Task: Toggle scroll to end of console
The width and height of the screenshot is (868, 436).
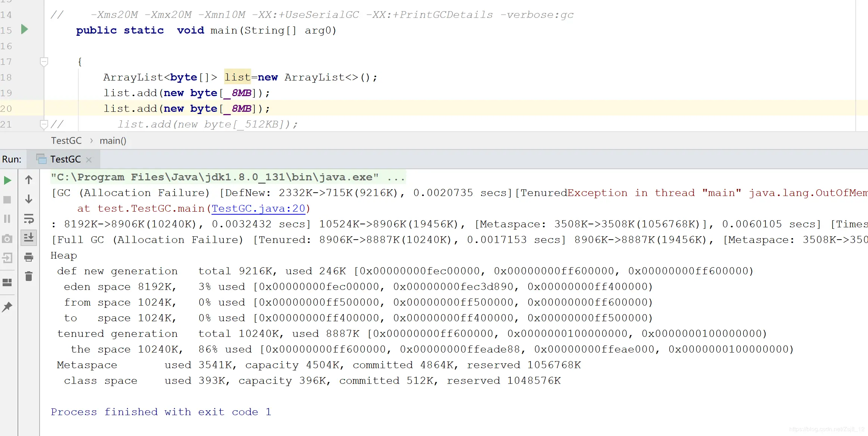Action: click(29, 237)
